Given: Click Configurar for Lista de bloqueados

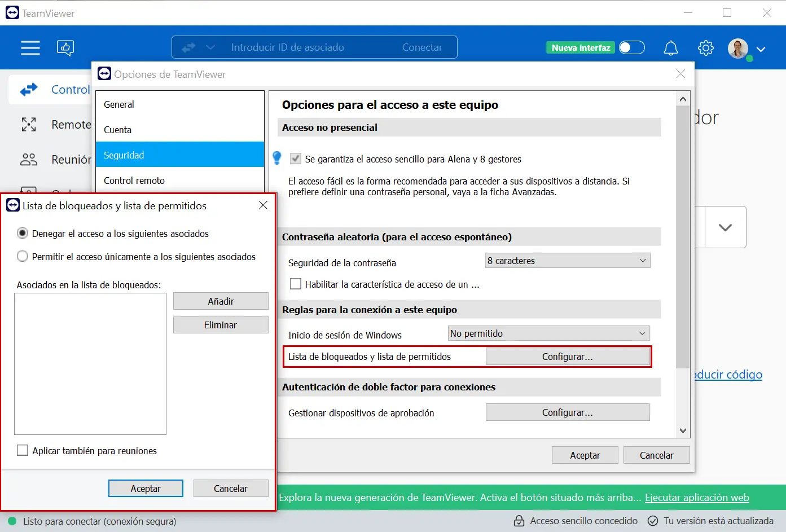Looking at the screenshot, I should (568, 357).
